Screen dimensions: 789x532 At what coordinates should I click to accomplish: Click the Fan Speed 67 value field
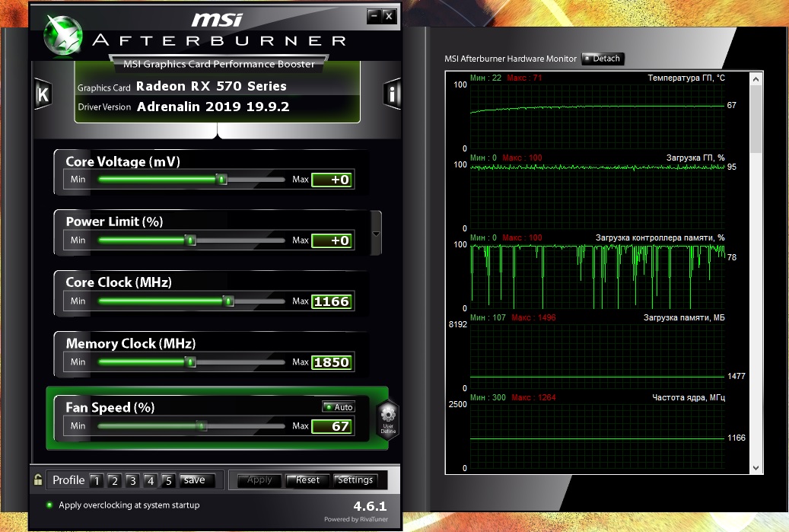click(x=332, y=426)
